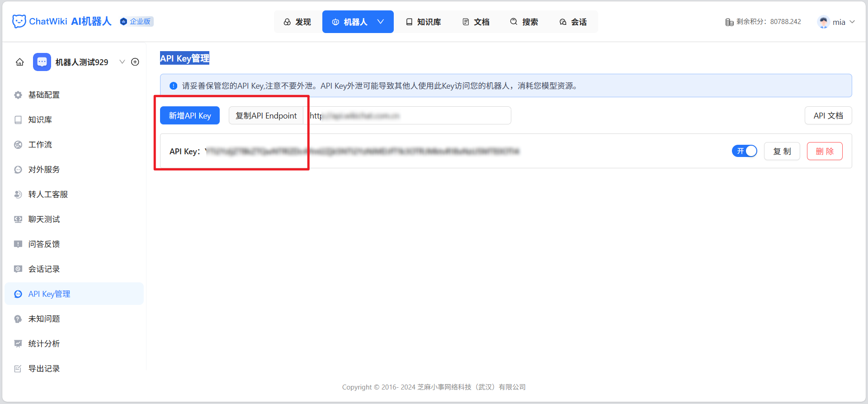Copy the API Key with 复制 button
The width and height of the screenshot is (868, 404).
[x=782, y=151]
